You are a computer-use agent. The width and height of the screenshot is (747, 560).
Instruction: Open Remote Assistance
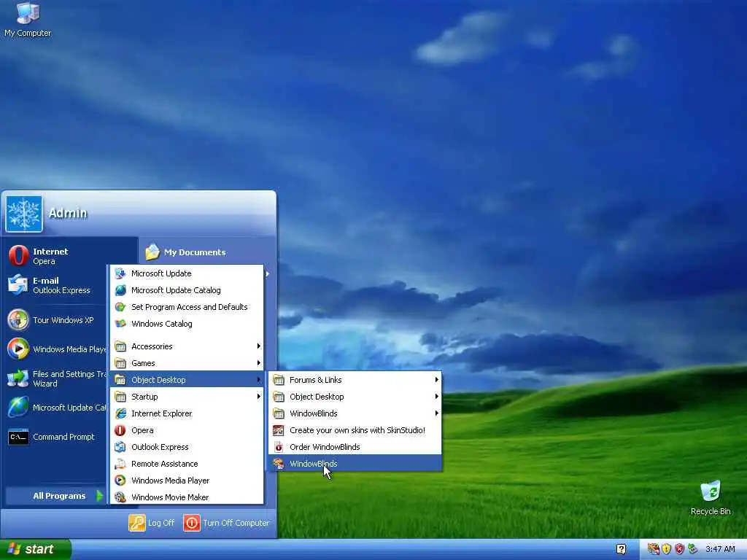tap(187, 463)
